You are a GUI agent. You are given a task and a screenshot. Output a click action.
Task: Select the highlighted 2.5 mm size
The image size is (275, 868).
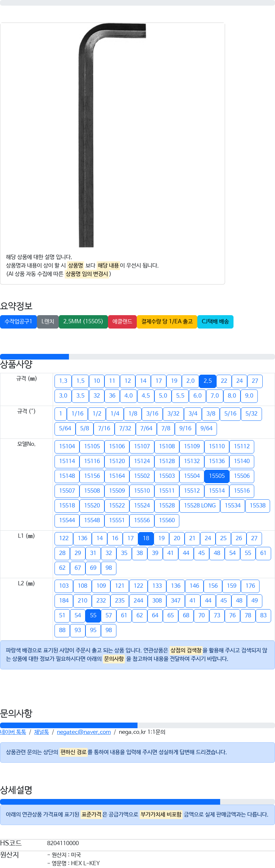[x=207, y=381]
